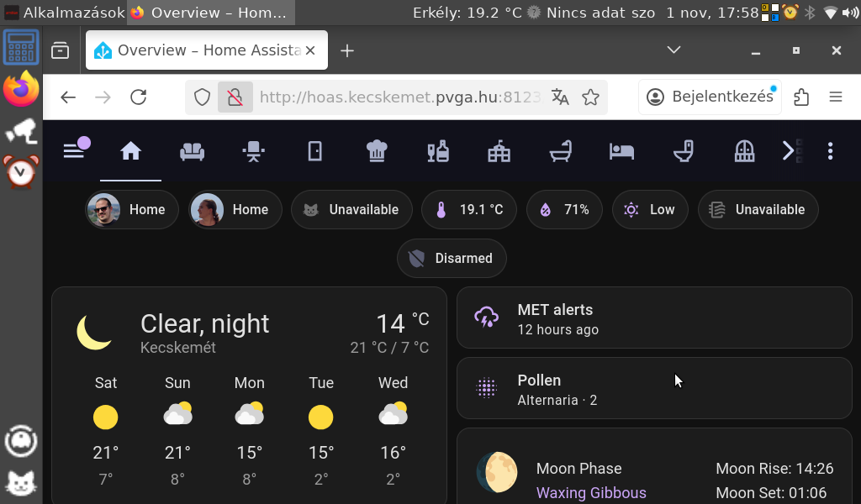The width and height of the screenshot is (861, 504).
Task: Open the bedroom bed tab
Action: [x=621, y=151]
